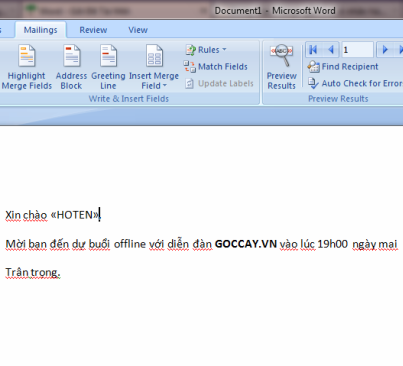Click the Preview Results group label
The width and height of the screenshot is (403, 366).
(338, 99)
